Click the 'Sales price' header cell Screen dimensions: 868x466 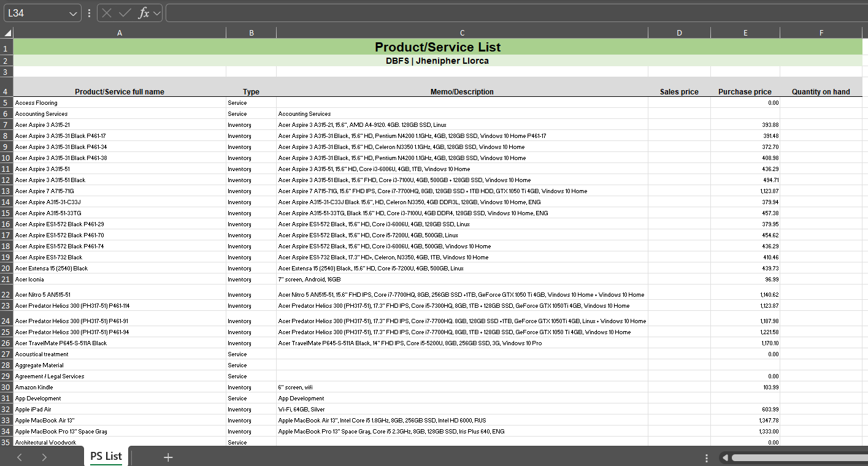point(679,87)
